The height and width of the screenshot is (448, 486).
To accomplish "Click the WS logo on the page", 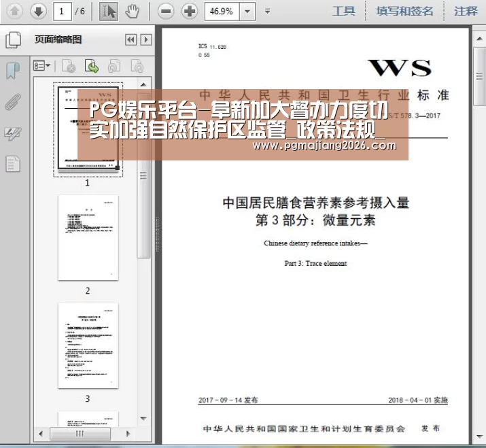I will (x=400, y=68).
